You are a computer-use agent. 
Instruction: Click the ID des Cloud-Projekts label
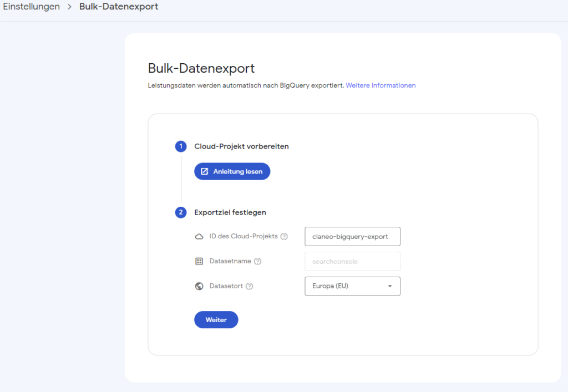[244, 236]
